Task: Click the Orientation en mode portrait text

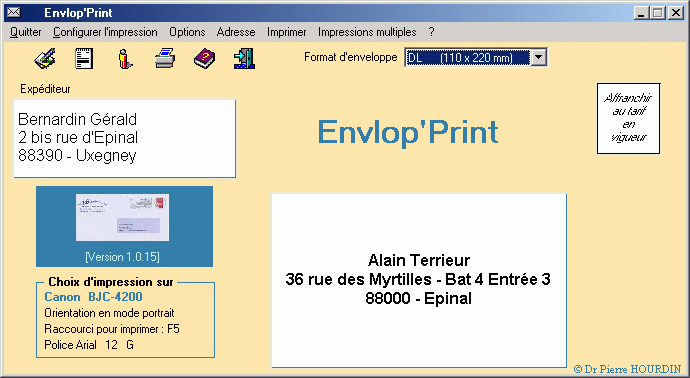Action: click(109, 313)
